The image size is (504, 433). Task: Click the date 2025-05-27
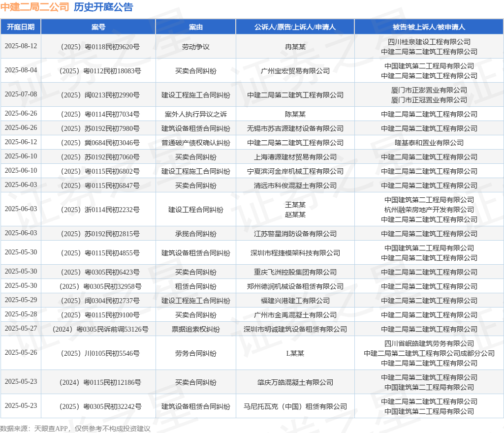pos(21,328)
